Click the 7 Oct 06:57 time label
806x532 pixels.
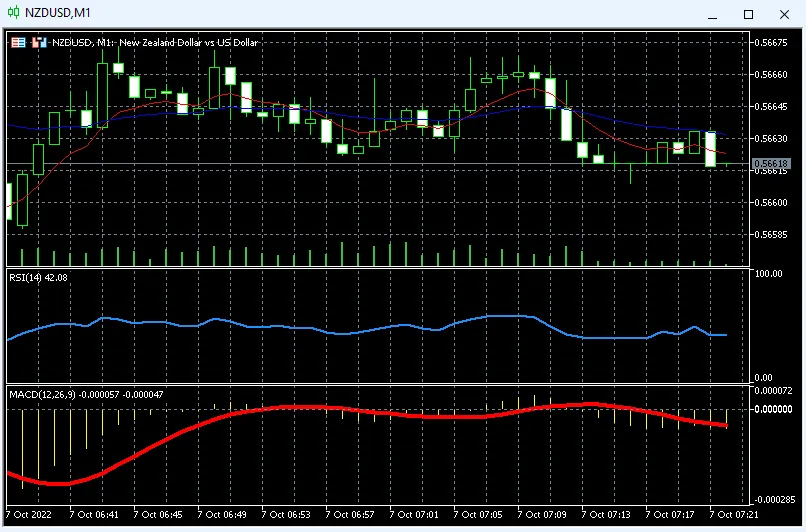[x=350, y=515]
